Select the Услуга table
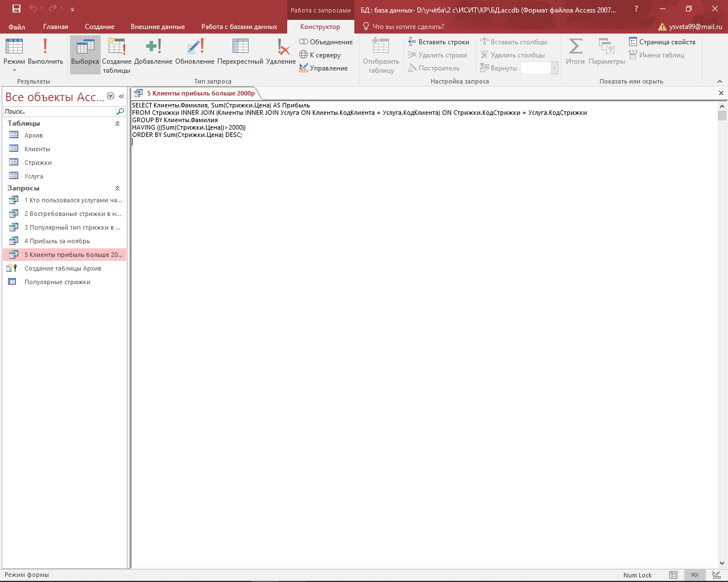This screenshot has height=582, width=728. coord(64,176)
